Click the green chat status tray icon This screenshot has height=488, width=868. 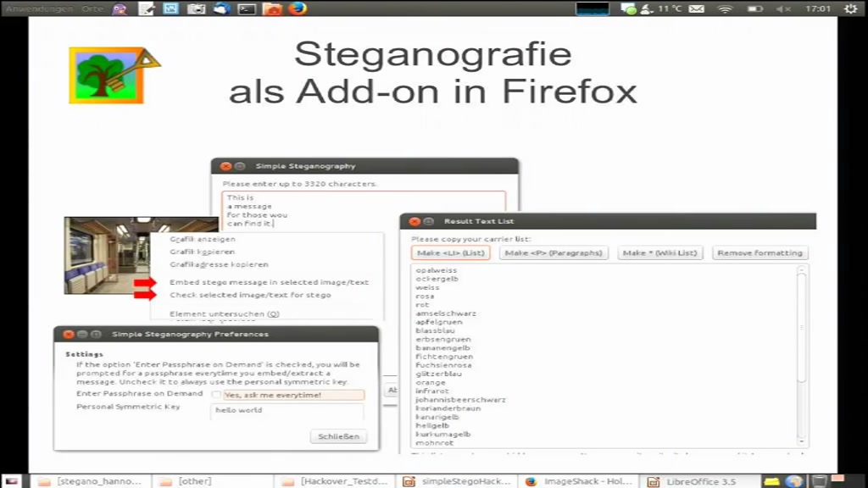(x=628, y=8)
